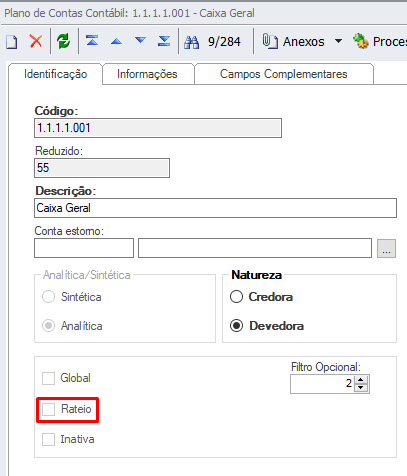Increase Filtro Opcional with up arrow
Screen dimensions: 407x476
click(360, 379)
